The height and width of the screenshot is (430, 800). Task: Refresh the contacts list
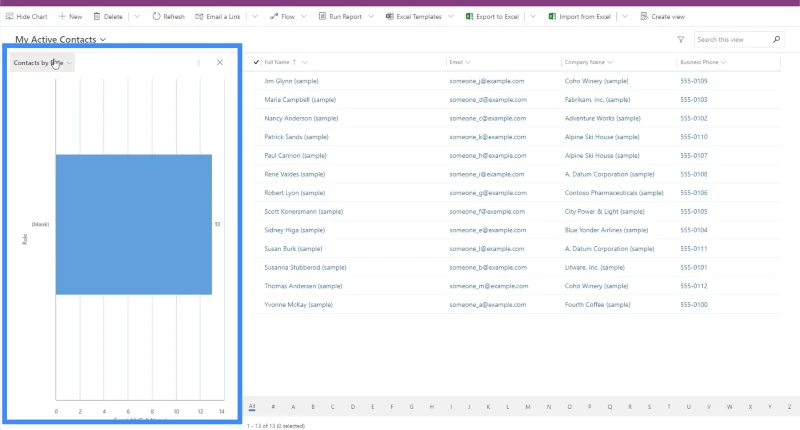pyautogui.click(x=168, y=16)
